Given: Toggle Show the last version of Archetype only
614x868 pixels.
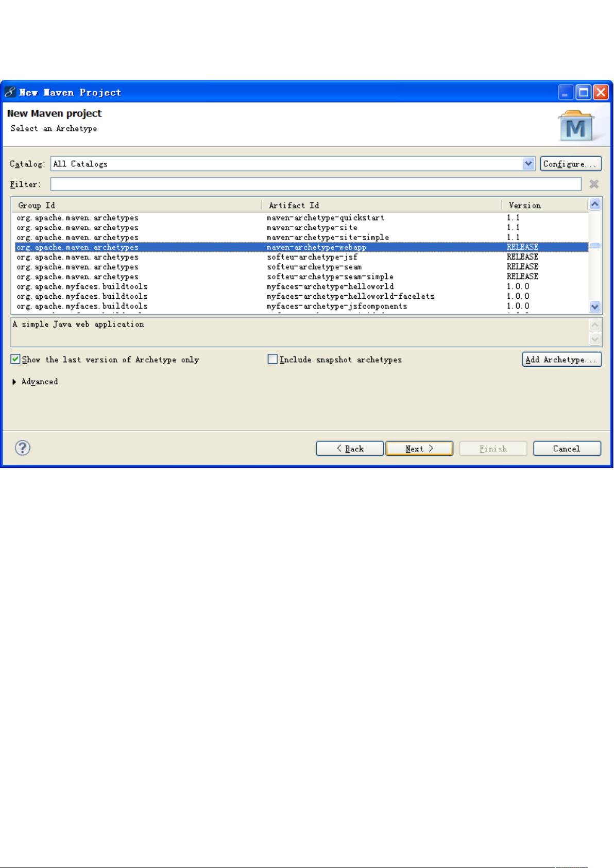Looking at the screenshot, I should [15, 360].
